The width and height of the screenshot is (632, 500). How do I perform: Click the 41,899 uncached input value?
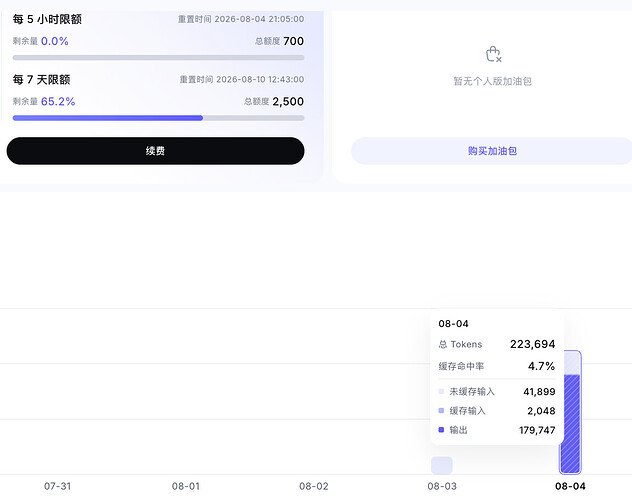(539, 392)
